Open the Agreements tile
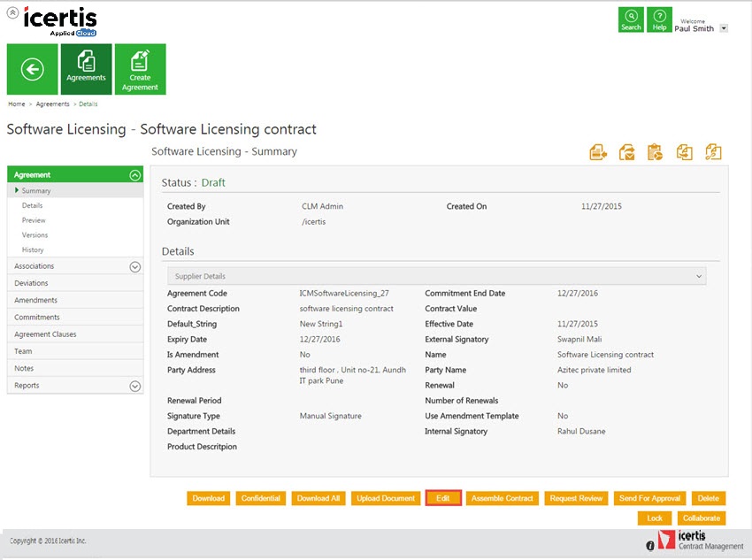 click(87, 69)
